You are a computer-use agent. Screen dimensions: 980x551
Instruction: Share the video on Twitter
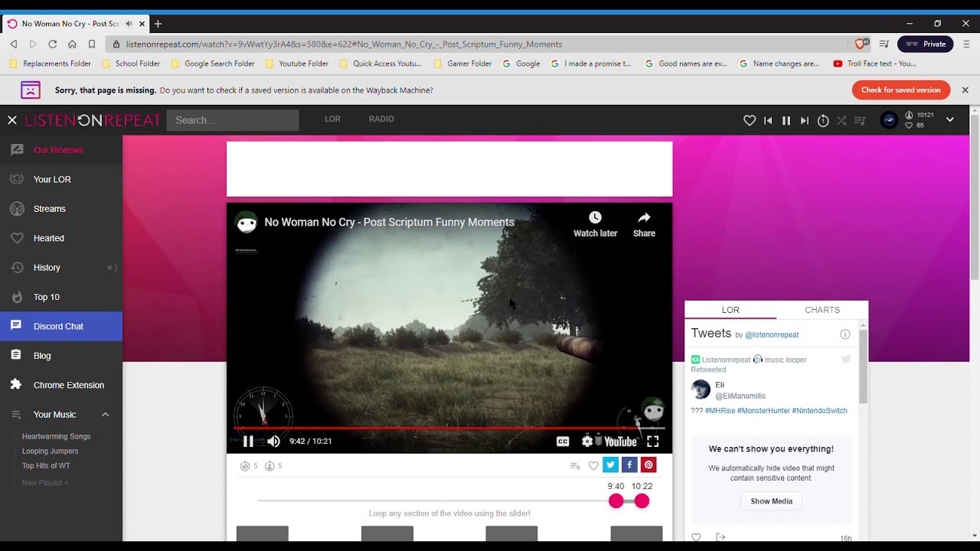point(610,465)
